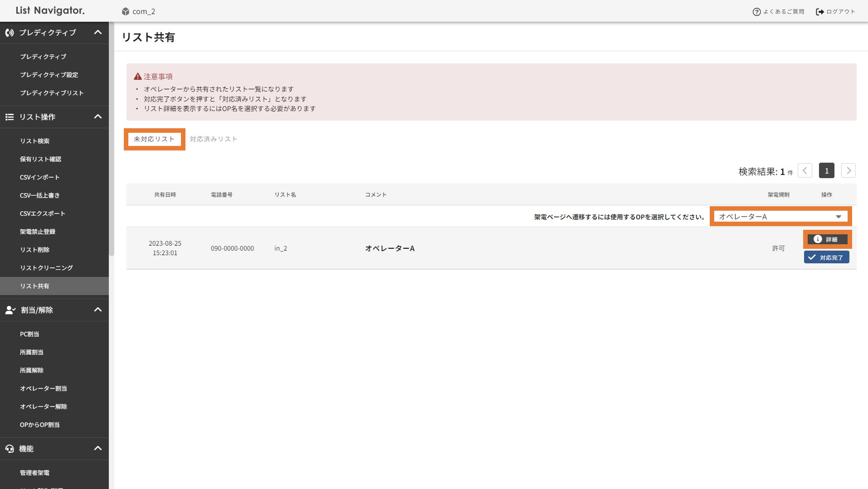This screenshot has width=868, height=489.
Task: Click the リスト操作 list icon
Action: (x=10, y=117)
